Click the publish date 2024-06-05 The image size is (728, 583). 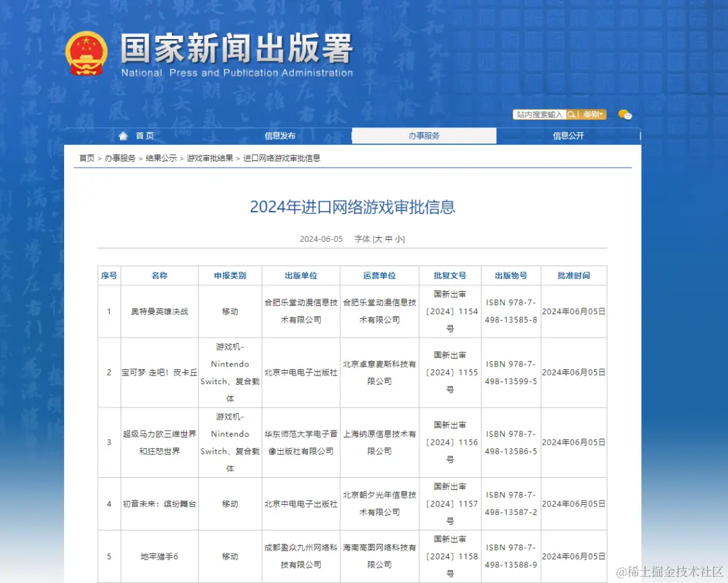coord(322,239)
